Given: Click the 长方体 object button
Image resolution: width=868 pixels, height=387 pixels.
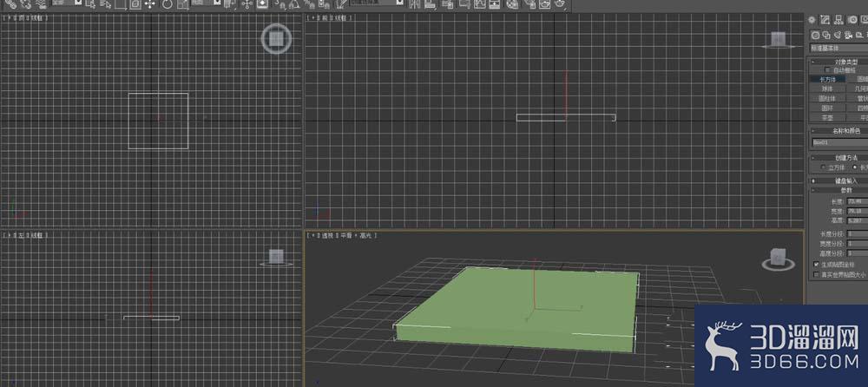Looking at the screenshot, I should click(x=827, y=79).
